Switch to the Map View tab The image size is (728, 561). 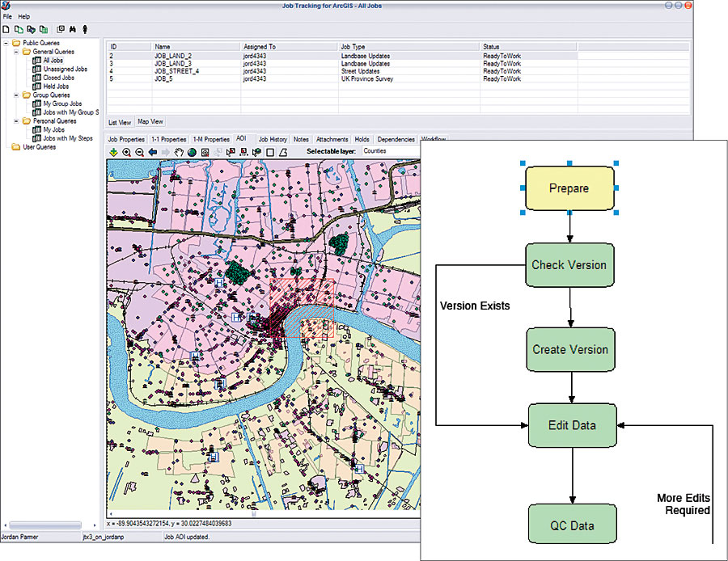[x=150, y=121]
